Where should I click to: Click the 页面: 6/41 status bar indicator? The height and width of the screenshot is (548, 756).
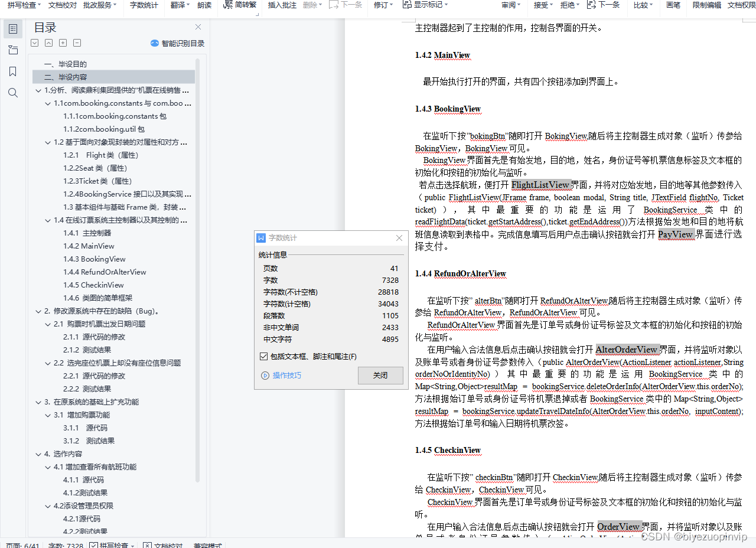pyautogui.click(x=22, y=546)
